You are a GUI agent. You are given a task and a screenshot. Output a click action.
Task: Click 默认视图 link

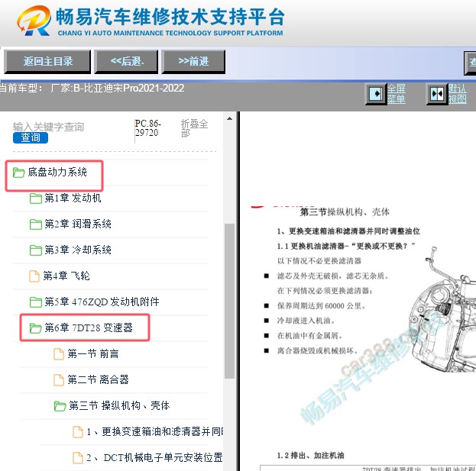click(x=457, y=94)
